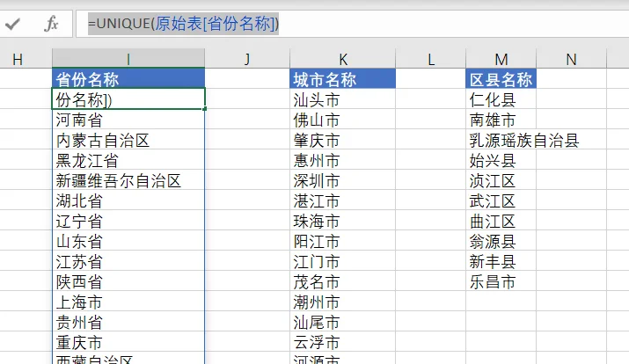Select column I header
The width and height of the screenshot is (629, 364).
point(128,59)
